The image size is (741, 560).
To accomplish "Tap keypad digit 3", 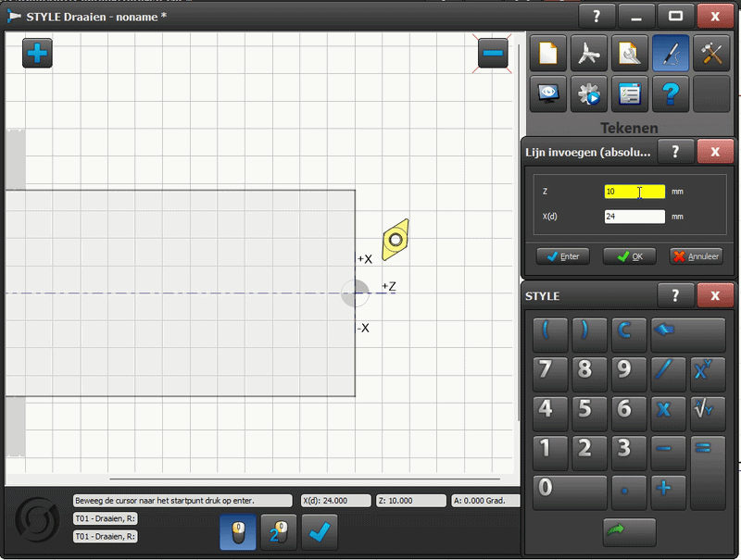I will coord(629,454).
